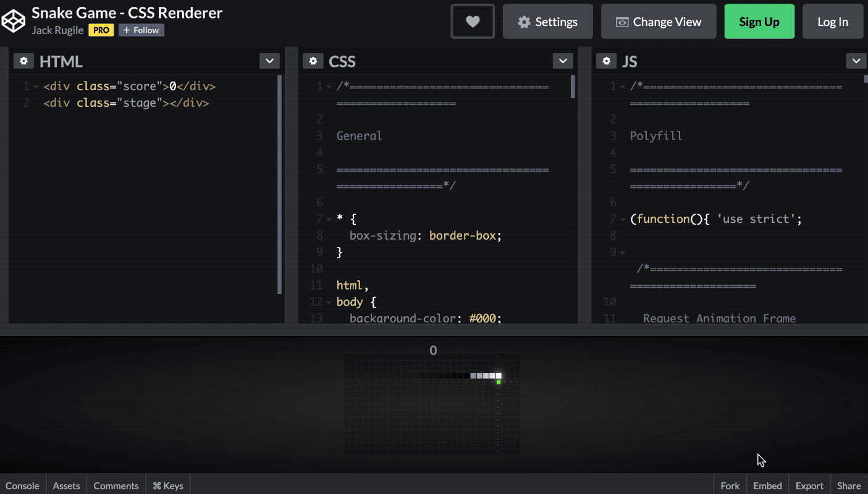Open keyboard shortcuts via the ⌘ Keys item
The height and width of the screenshot is (494, 868).
[167, 485]
